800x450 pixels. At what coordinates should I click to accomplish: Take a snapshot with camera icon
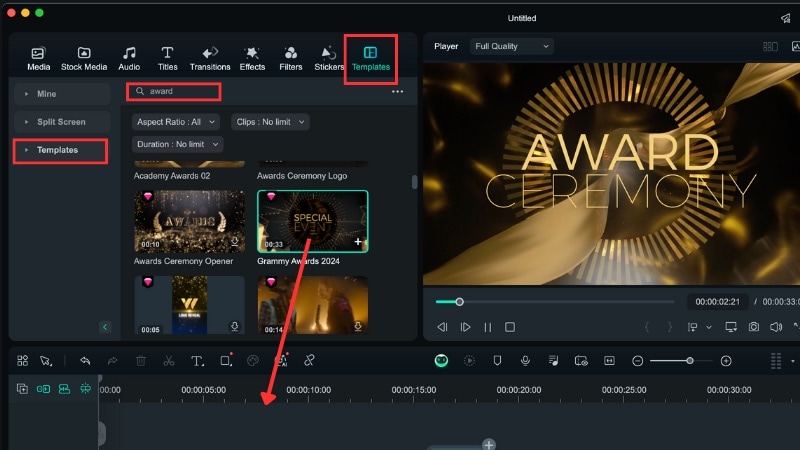pyautogui.click(x=754, y=327)
